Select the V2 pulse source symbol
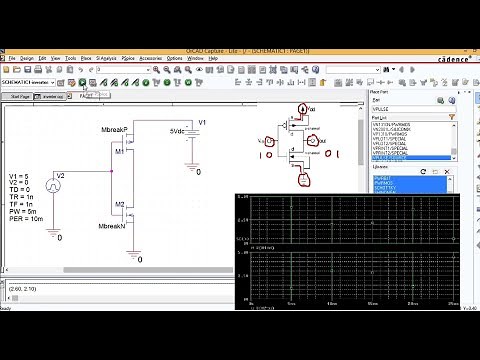 pos(53,186)
